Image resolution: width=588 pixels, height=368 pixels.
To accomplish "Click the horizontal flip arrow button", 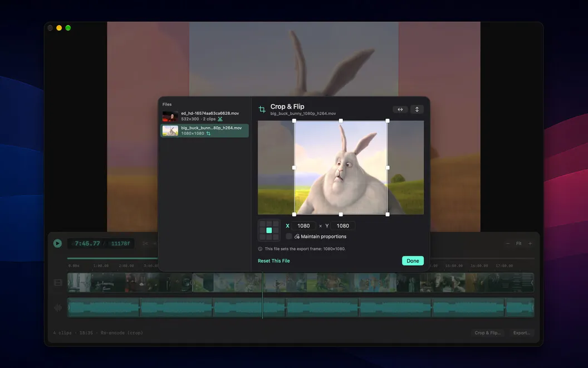I will tap(400, 109).
